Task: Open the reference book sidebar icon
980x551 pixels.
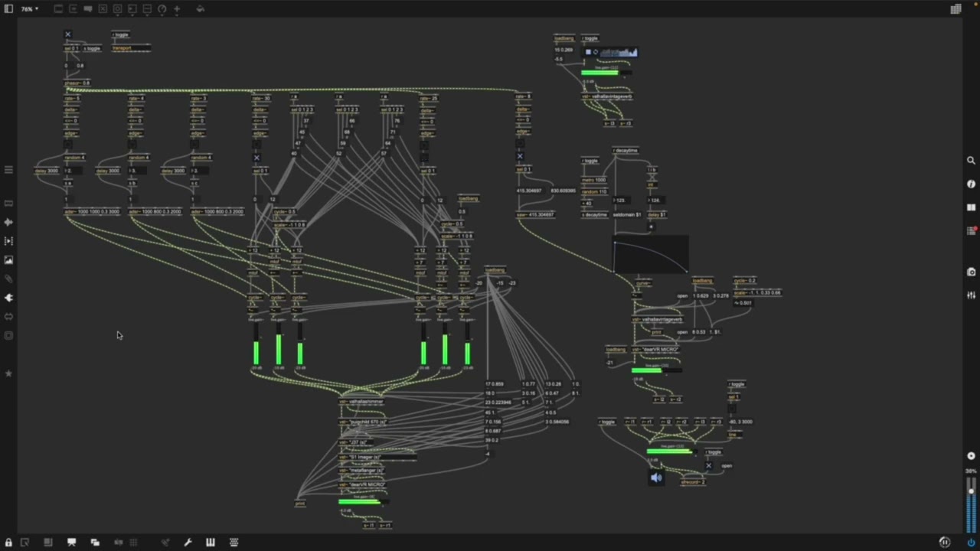Action: coord(971,207)
